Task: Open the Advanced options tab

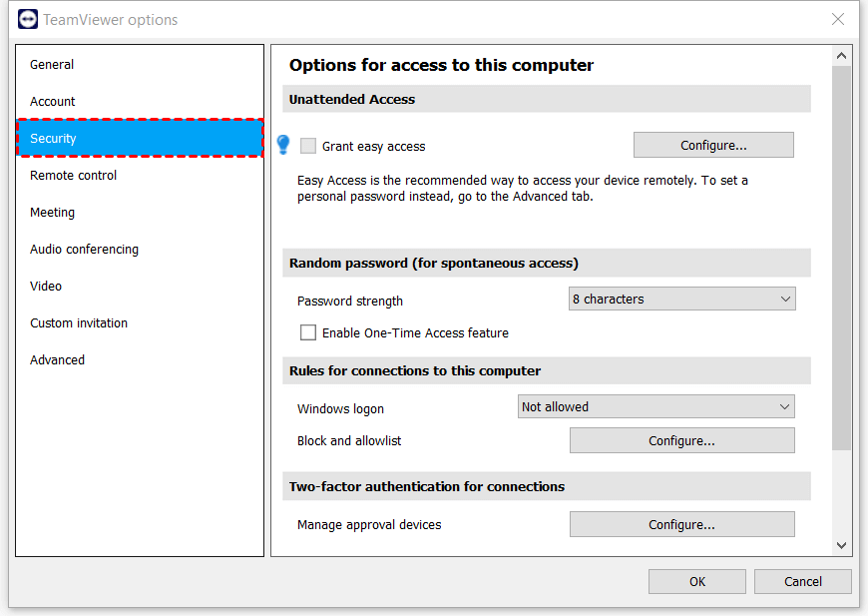Action: tap(58, 360)
